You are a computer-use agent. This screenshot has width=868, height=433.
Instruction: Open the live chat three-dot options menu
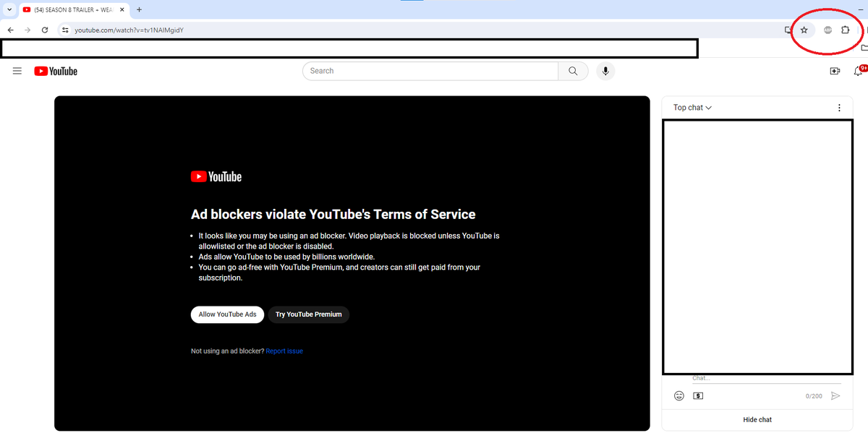839,108
